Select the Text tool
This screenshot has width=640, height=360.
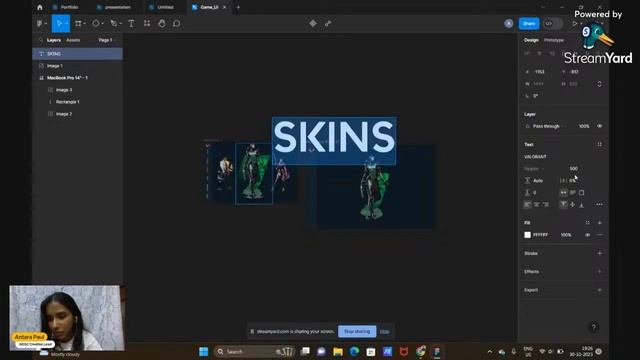(x=131, y=24)
